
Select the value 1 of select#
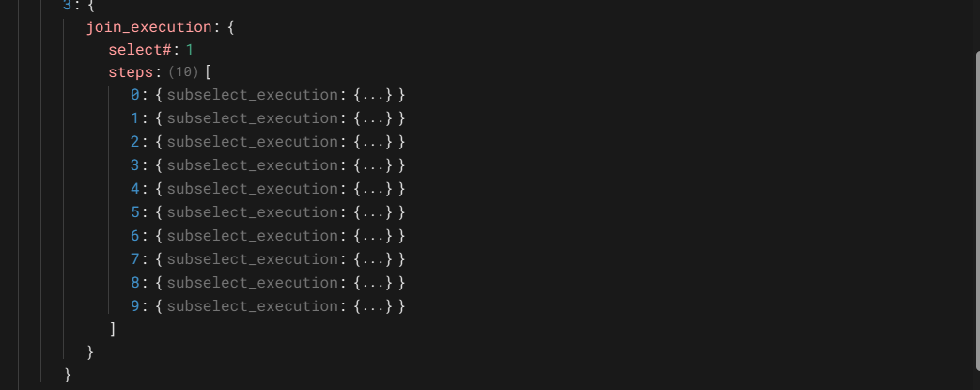(189, 50)
